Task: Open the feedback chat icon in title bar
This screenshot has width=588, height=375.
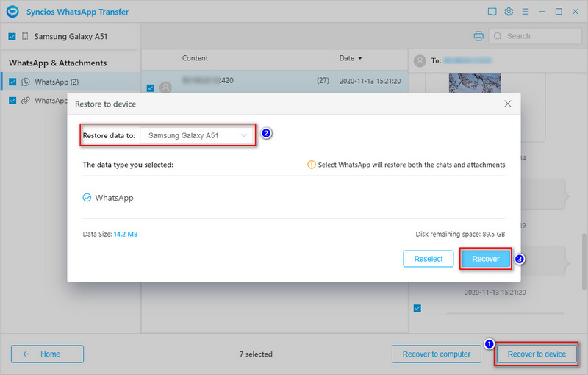Action: [x=492, y=12]
